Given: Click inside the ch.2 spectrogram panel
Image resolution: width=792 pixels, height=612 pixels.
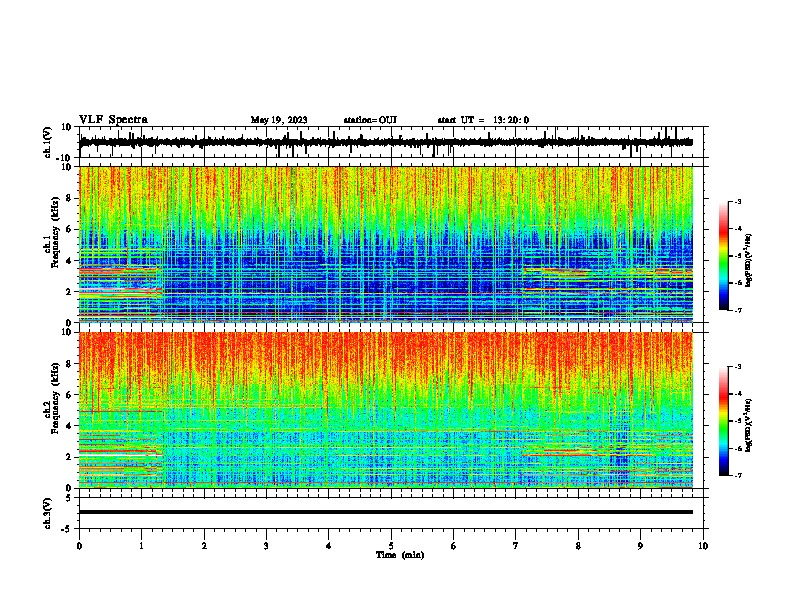Looking at the screenshot, I should [x=385, y=410].
